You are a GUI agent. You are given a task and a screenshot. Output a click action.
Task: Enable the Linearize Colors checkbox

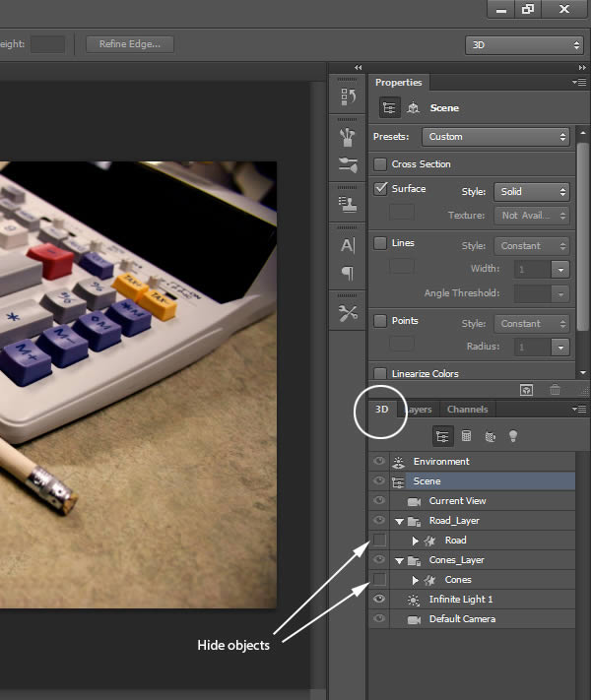(380, 374)
